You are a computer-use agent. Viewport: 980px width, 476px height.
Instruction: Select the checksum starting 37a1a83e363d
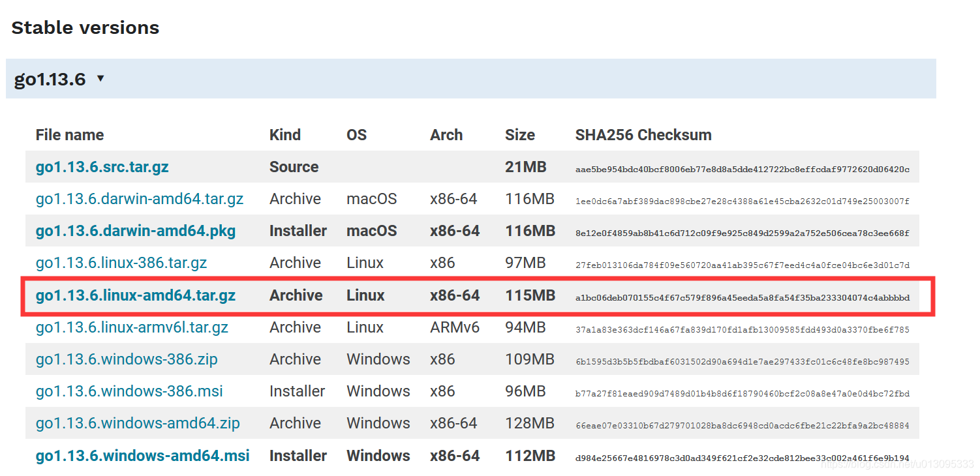pos(743,329)
